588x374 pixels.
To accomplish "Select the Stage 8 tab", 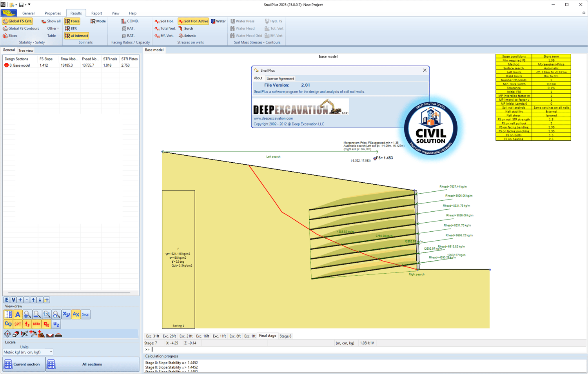I will tap(285, 336).
